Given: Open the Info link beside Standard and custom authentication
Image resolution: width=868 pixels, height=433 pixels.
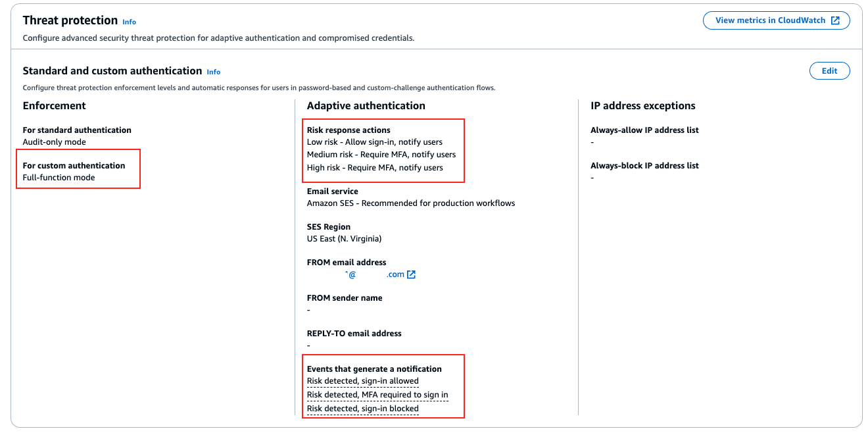Looking at the screenshot, I should pyautogui.click(x=213, y=72).
